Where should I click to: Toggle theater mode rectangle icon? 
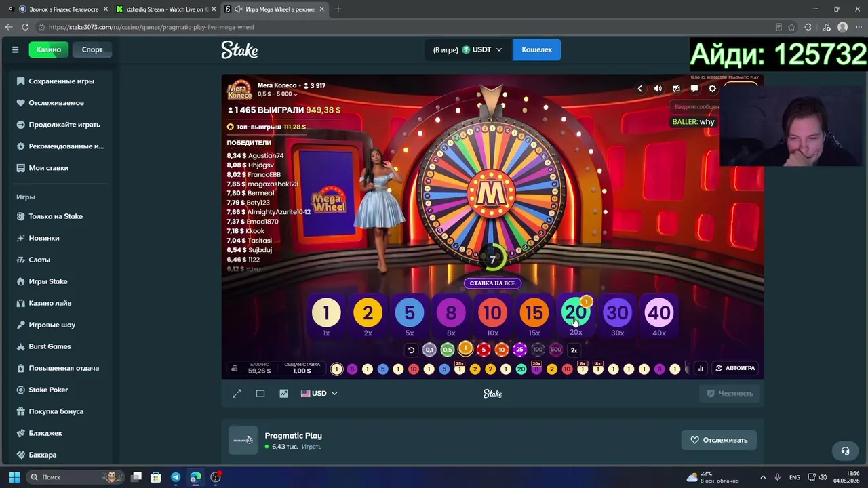click(x=260, y=394)
